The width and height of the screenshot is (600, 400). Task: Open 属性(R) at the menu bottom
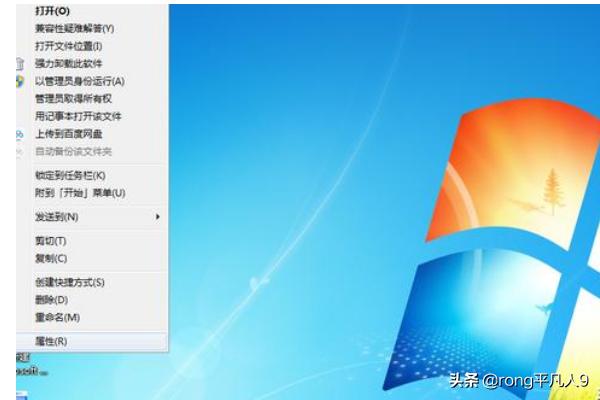(x=51, y=341)
